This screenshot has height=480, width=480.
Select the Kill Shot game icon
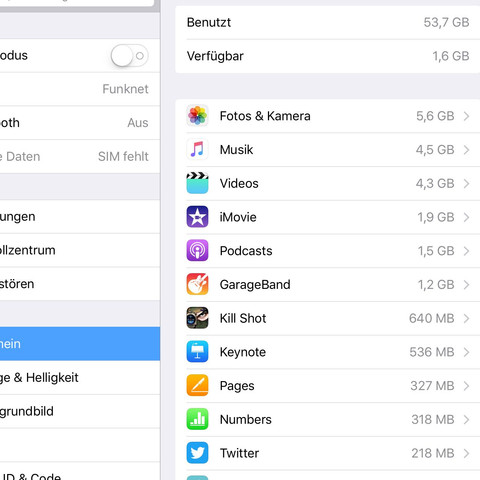[x=197, y=318]
